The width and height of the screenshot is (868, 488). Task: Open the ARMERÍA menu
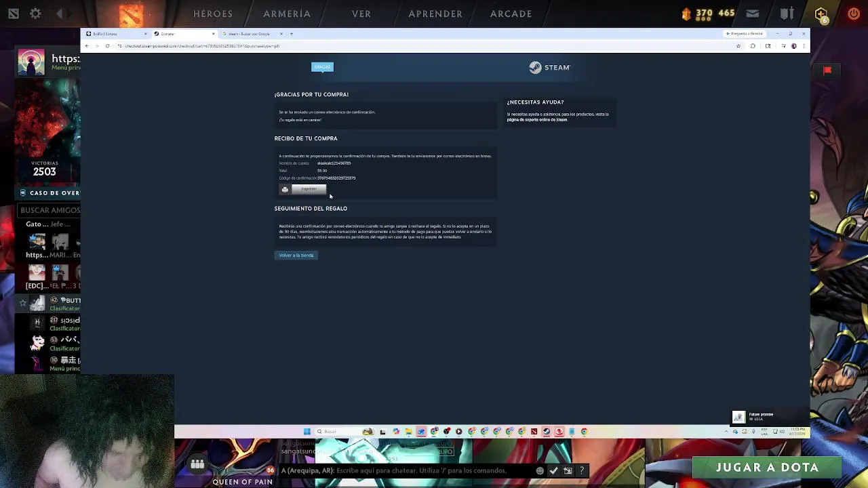pyautogui.click(x=287, y=14)
